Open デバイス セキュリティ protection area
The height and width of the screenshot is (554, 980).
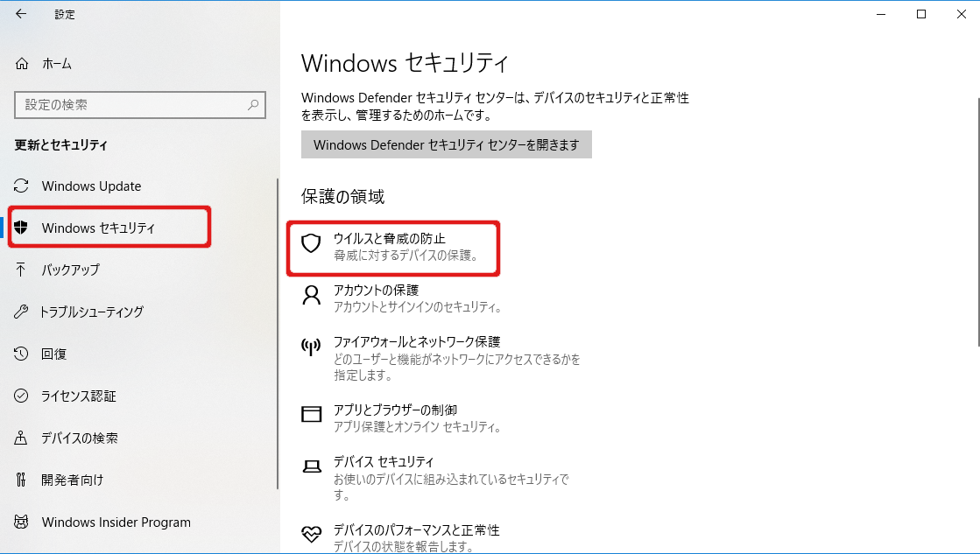coord(383,461)
